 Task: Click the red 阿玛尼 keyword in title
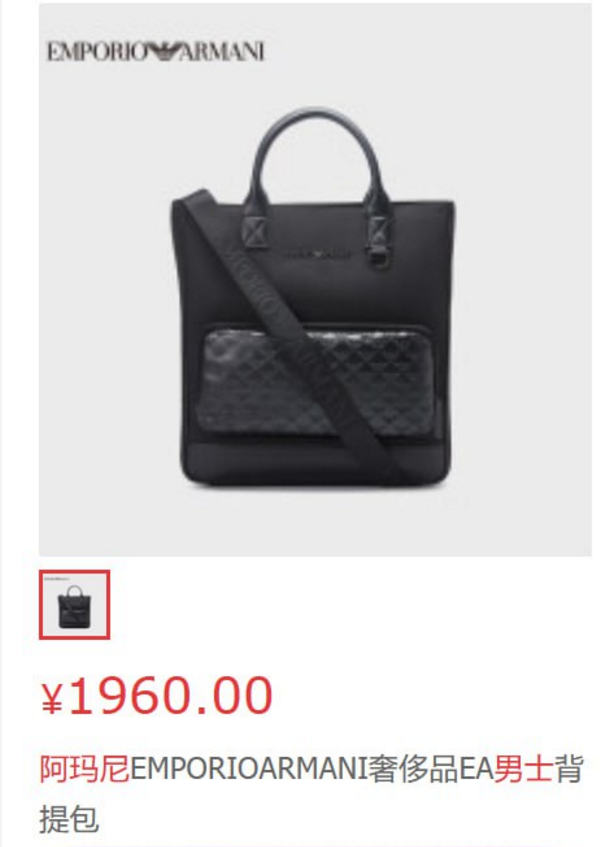[x=84, y=769]
